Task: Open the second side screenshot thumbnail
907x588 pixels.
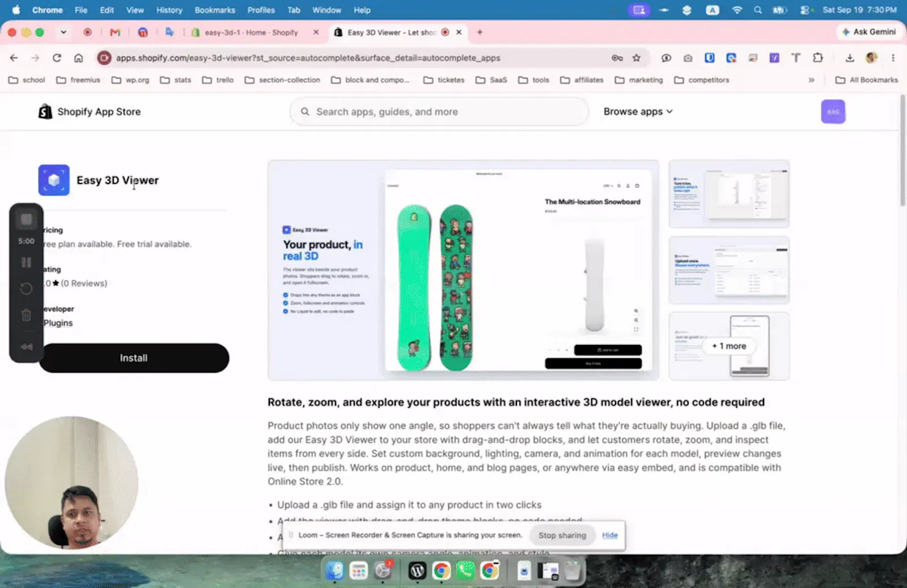Action: (x=729, y=270)
